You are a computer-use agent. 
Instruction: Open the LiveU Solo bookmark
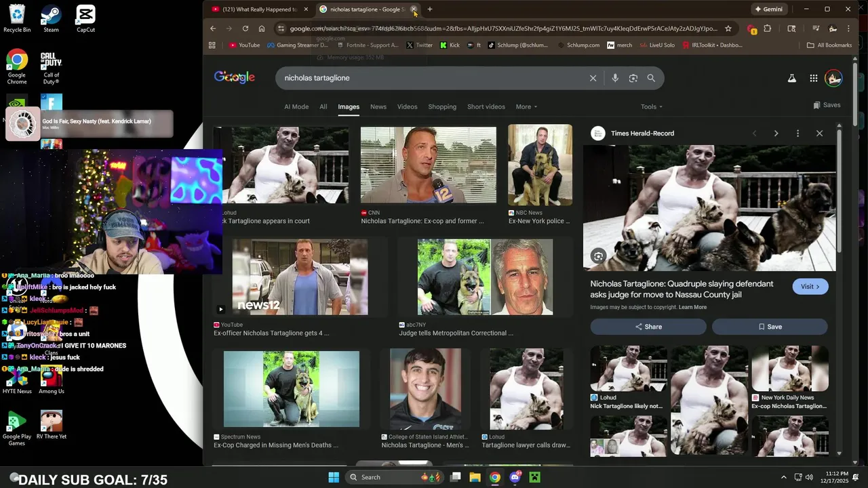point(657,45)
